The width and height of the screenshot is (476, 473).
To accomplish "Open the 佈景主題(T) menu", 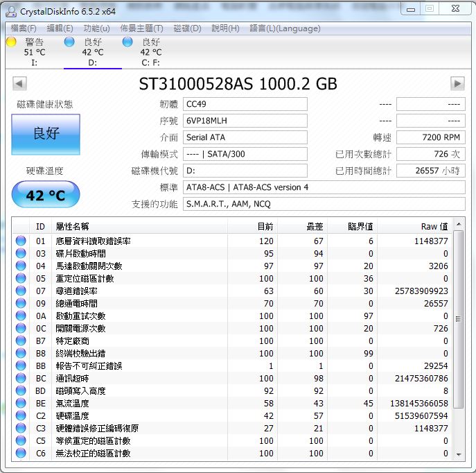I will click(x=141, y=28).
